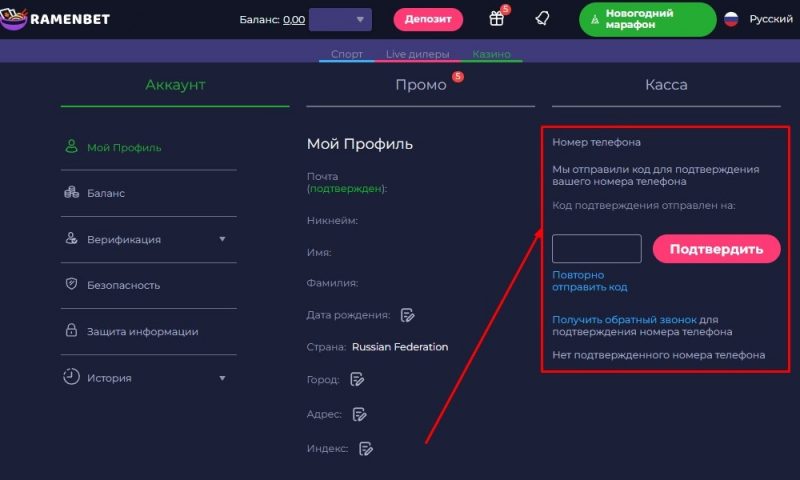800x480 pixels.
Task: Open the balance currency dropdown
Action: 340,19
